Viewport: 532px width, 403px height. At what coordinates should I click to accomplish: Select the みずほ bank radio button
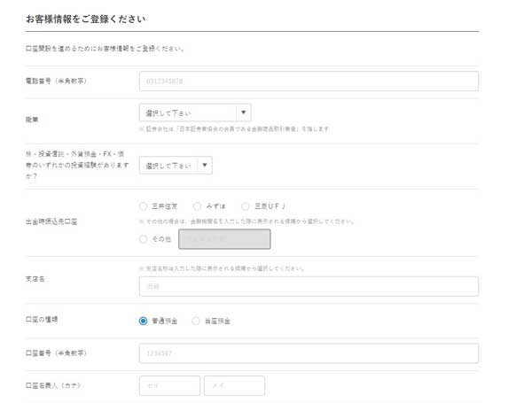[197, 205]
